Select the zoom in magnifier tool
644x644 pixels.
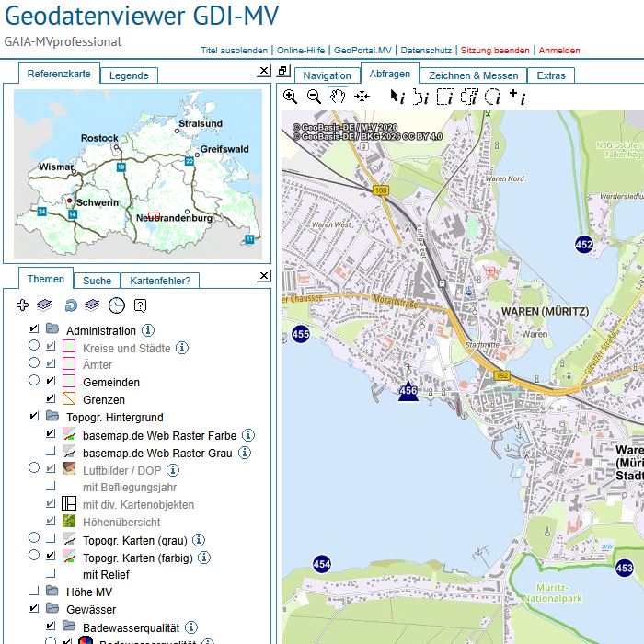pyautogui.click(x=291, y=97)
